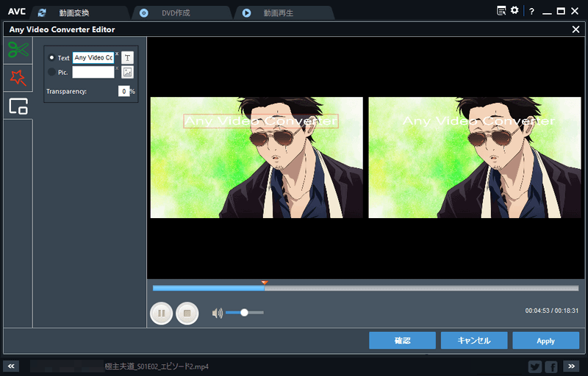Screen dimensions: 588x376
Task: Adjust the volume slider handle
Action: coord(244,313)
